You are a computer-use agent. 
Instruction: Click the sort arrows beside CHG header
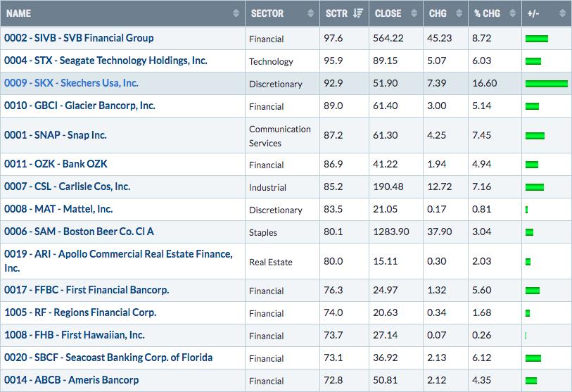pos(460,14)
